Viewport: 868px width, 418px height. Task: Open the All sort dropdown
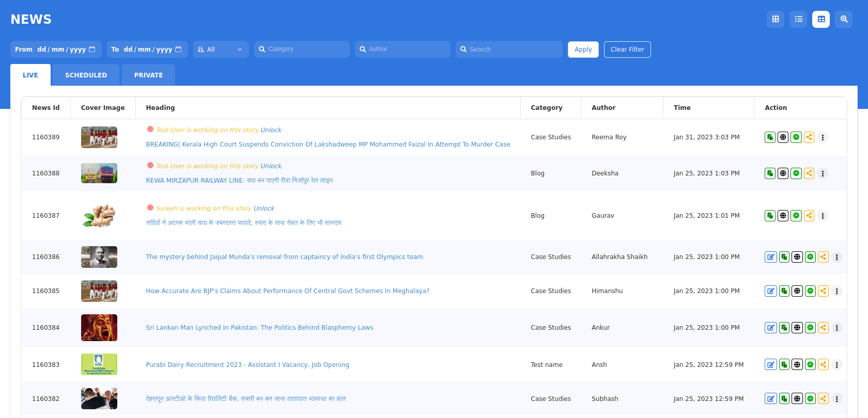[x=221, y=50]
